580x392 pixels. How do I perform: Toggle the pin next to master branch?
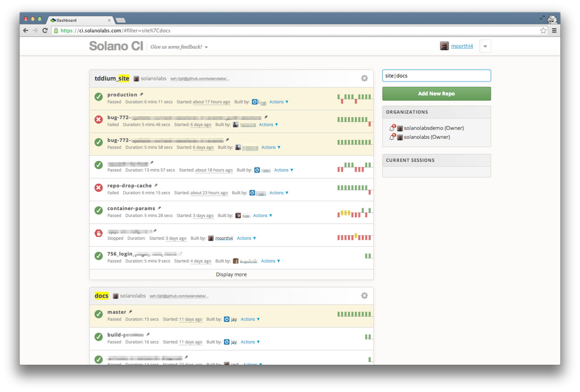(x=131, y=312)
